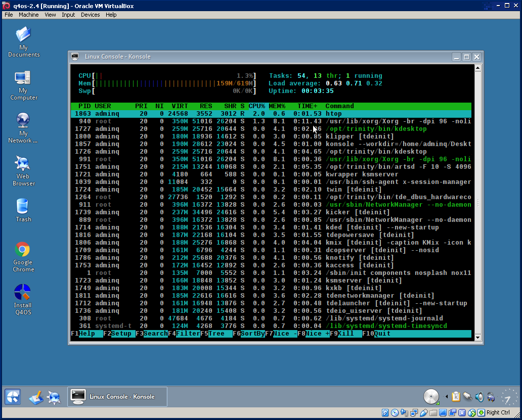
Task: Click the volume speaker tray icon
Action: pos(478,397)
